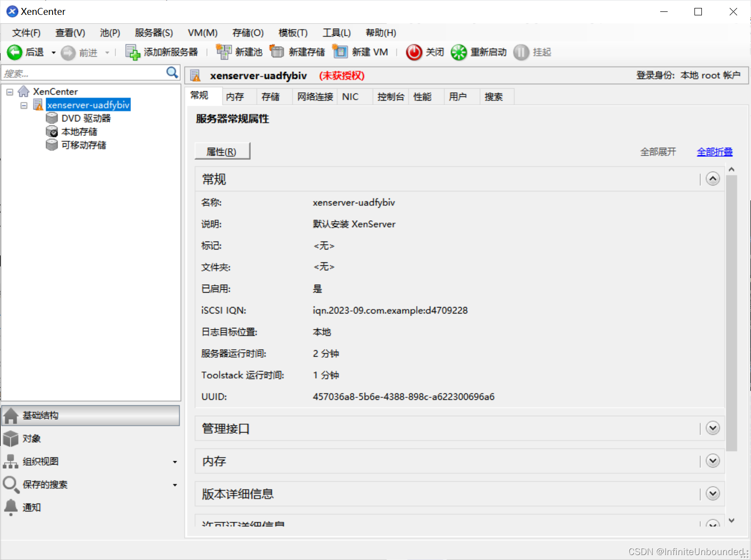Click the search magnifier icon

click(x=172, y=72)
